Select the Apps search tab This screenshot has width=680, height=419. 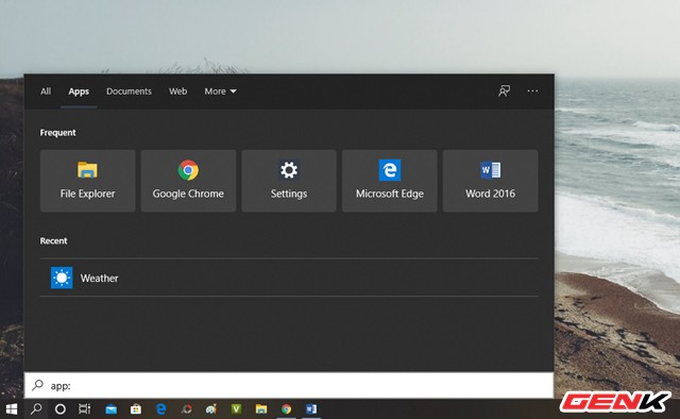click(78, 91)
